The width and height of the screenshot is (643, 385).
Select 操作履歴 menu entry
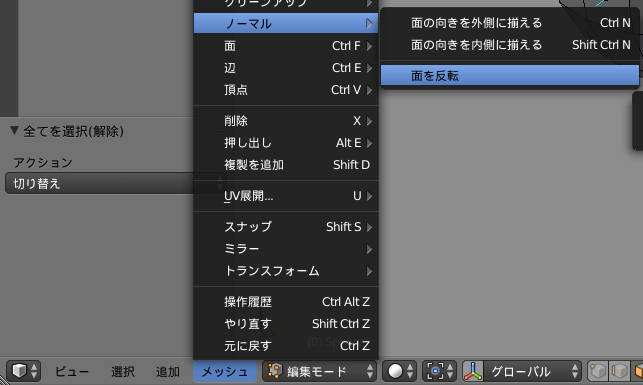point(286,302)
